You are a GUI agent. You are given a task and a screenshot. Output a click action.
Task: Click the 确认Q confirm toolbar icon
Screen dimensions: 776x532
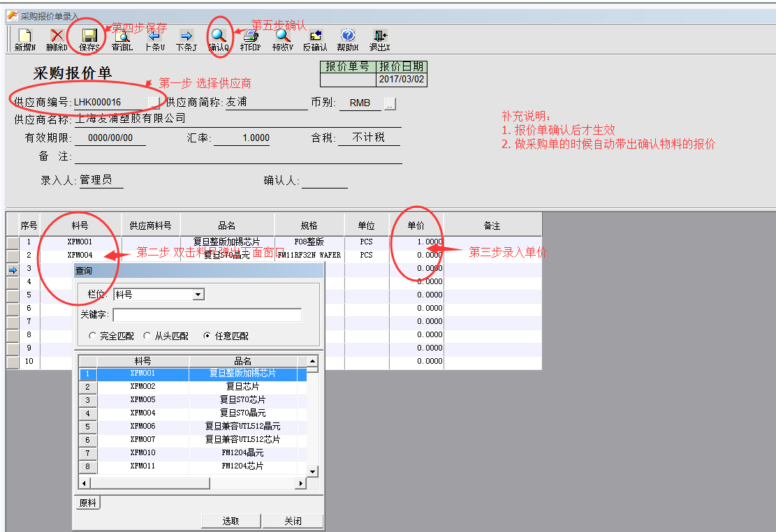(219, 40)
